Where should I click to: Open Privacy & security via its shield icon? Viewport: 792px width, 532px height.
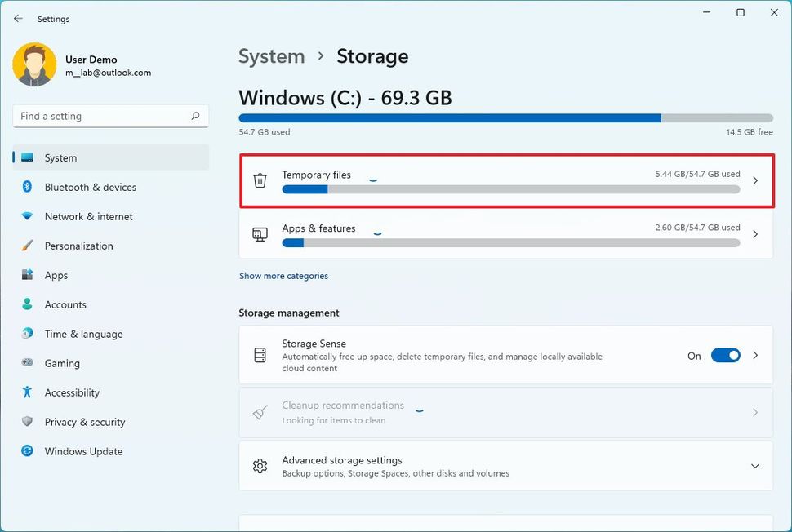(24, 422)
